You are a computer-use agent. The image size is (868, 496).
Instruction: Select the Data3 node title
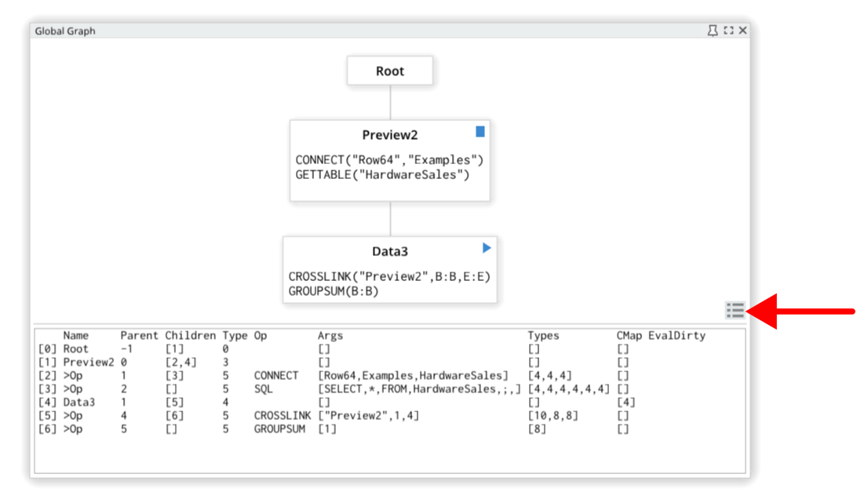pyautogui.click(x=390, y=251)
